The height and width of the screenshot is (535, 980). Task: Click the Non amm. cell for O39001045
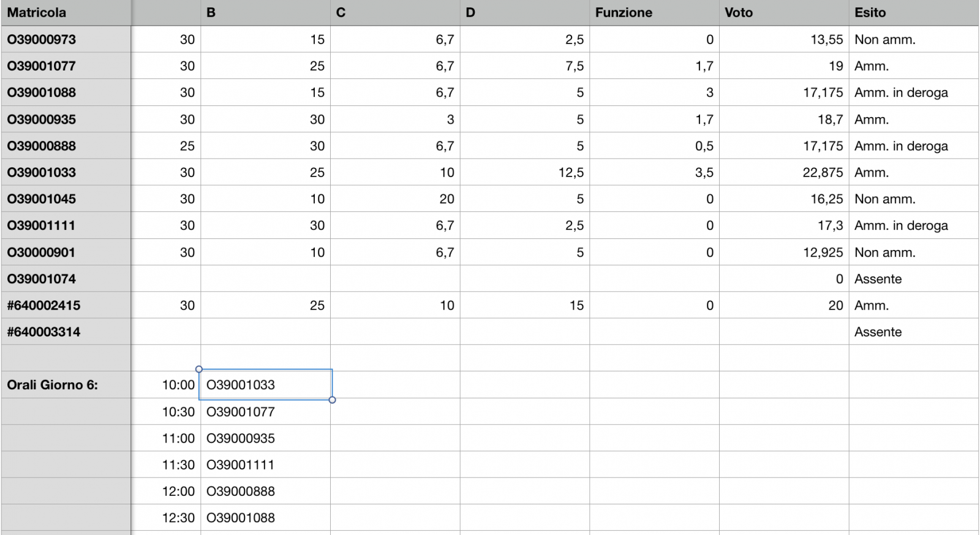pos(913,199)
